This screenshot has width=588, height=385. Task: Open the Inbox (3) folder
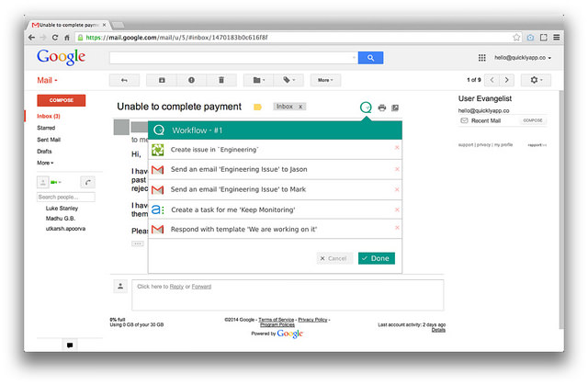(49, 116)
